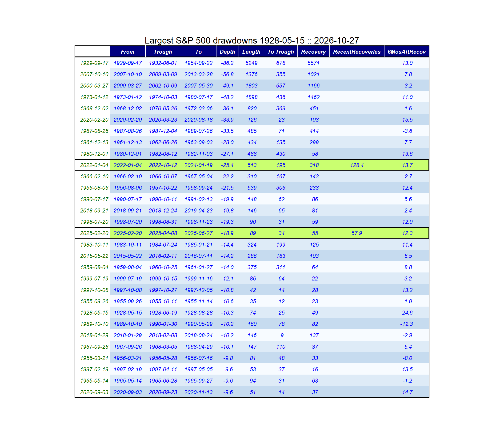Click the '6MosAftRecov' column header

407,52
